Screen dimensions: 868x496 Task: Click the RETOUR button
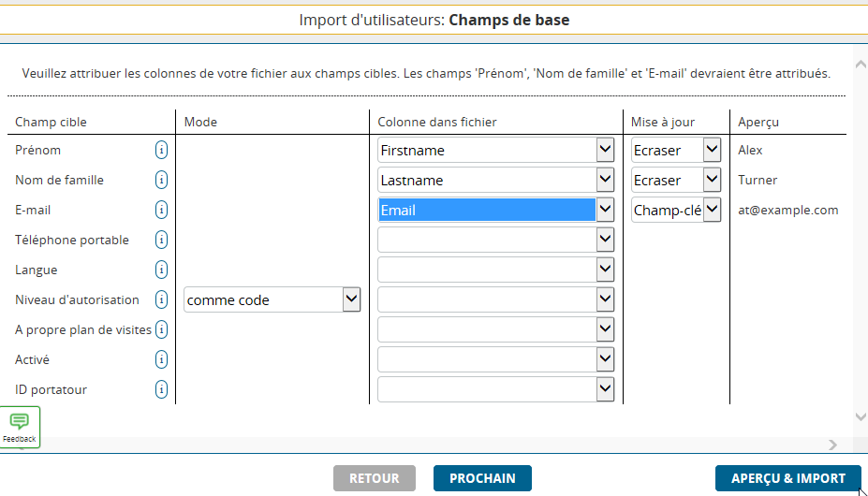coord(374,478)
